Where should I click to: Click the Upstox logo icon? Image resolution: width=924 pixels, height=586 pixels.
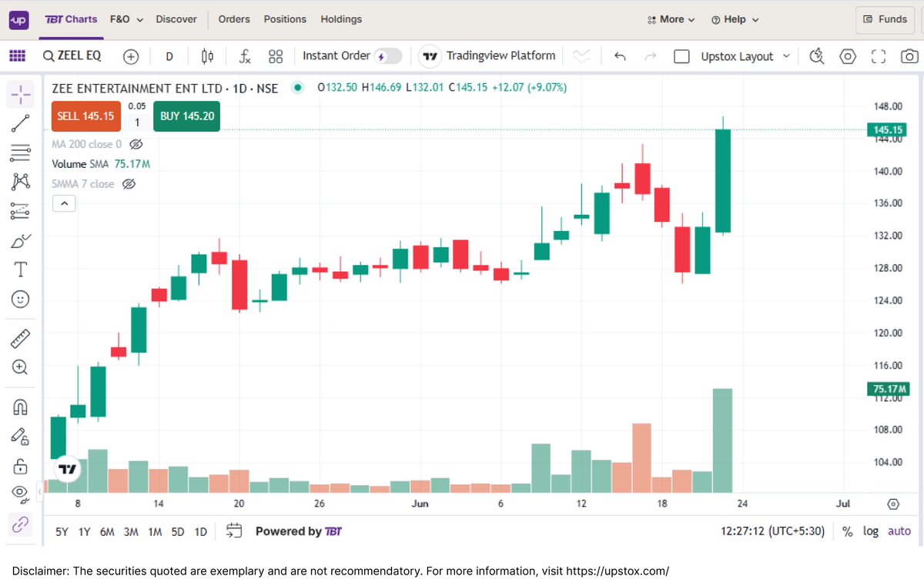pyautogui.click(x=18, y=19)
